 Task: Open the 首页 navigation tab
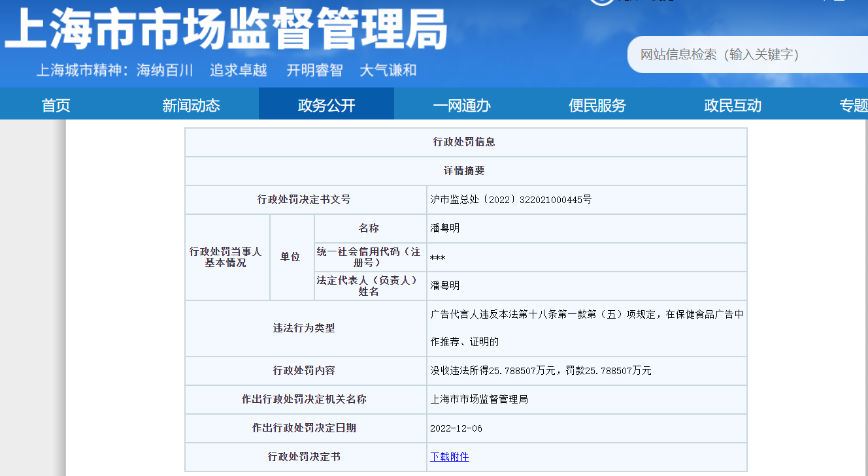56,105
